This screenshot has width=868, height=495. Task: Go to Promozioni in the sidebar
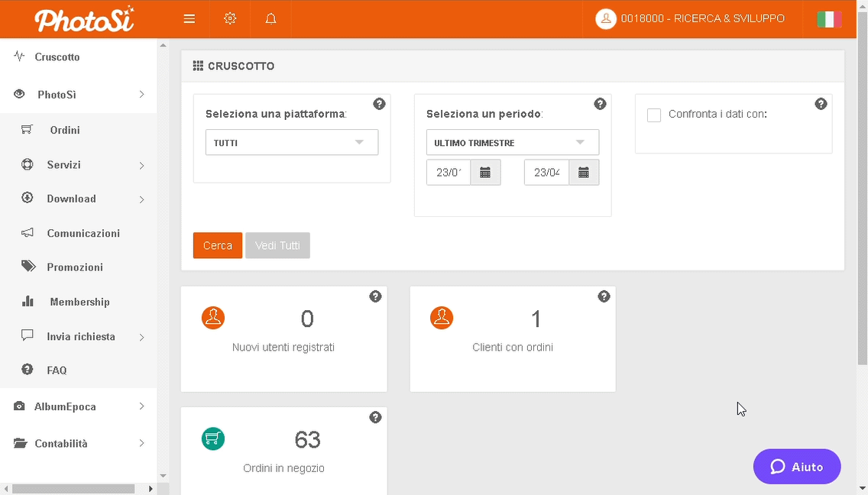click(75, 267)
